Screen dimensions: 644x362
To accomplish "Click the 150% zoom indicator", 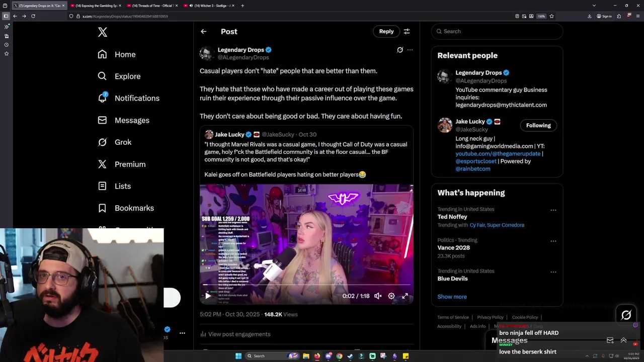I will point(541,16).
